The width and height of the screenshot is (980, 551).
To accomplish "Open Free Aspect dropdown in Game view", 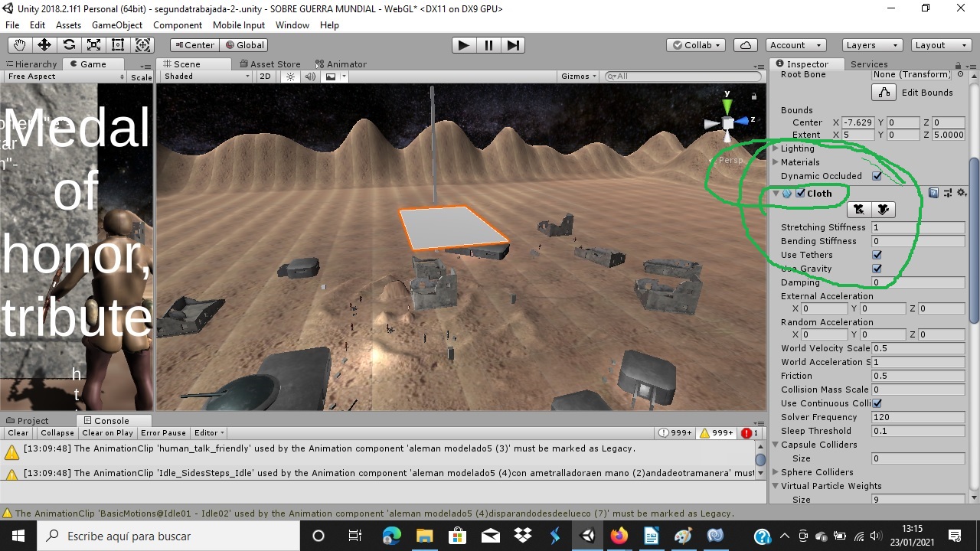I will pyautogui.click(x=64, y=77).
